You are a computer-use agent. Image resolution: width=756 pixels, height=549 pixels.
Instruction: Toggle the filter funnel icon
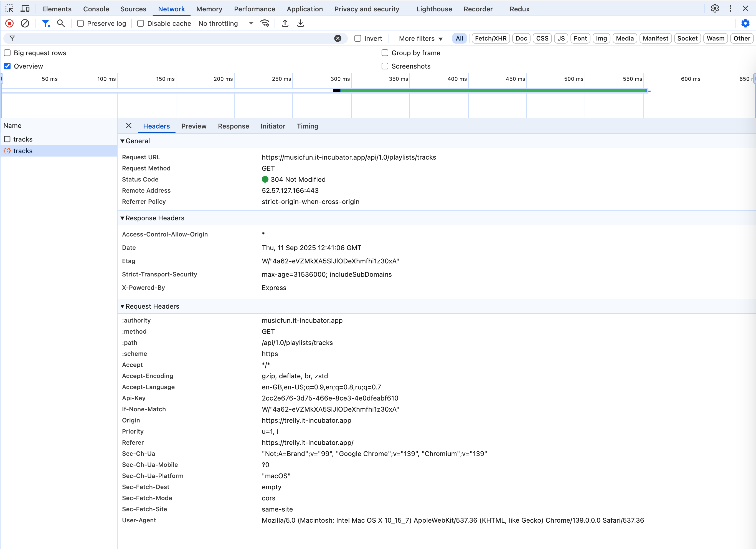pyautogui.click(x=46, y=23)
